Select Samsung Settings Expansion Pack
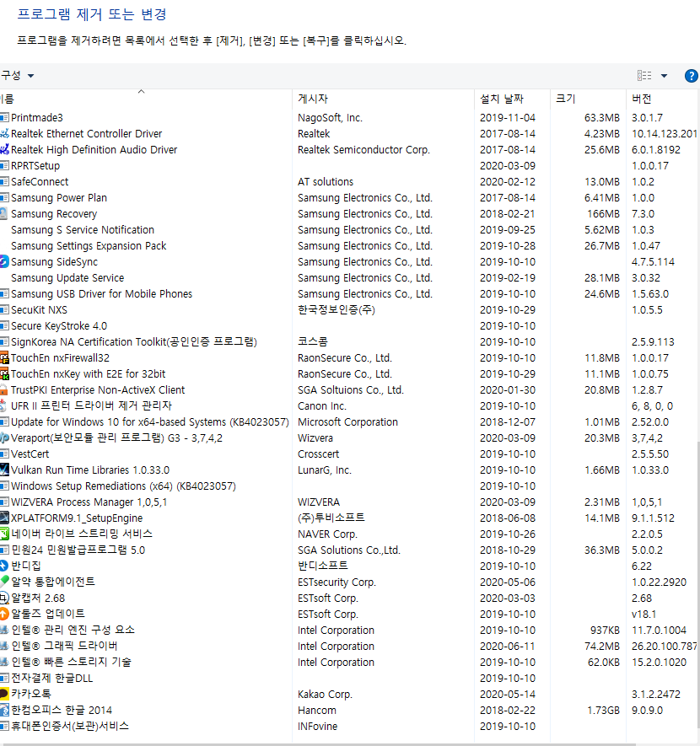 pyautogui.click(x=89, y=246)
